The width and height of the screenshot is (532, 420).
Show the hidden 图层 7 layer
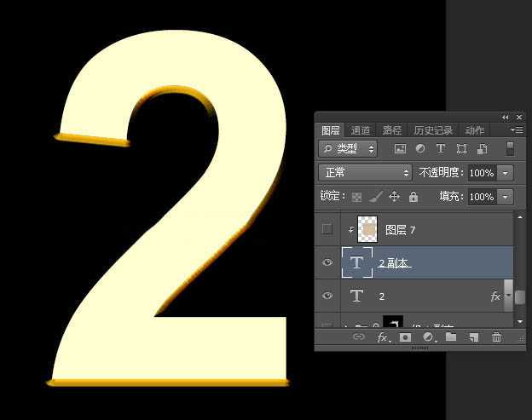pyautogui.click(x=327, y=230)
